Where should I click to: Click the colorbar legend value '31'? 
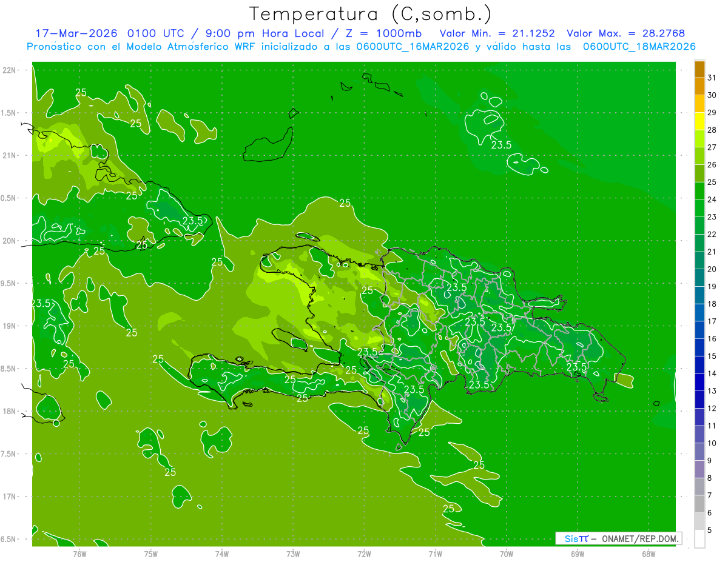712,78
